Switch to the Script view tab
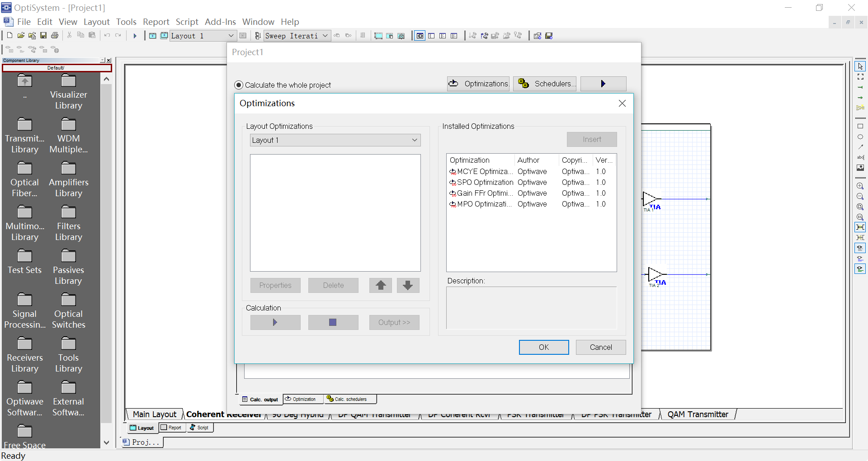The height and width of the screenshot is (461, 868). 199,428
